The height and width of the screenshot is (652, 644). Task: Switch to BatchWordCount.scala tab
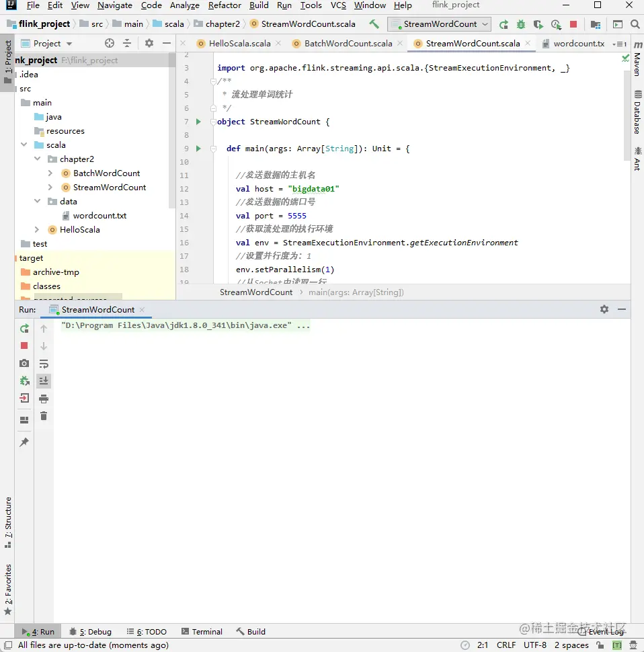click(x=348, y=43)
